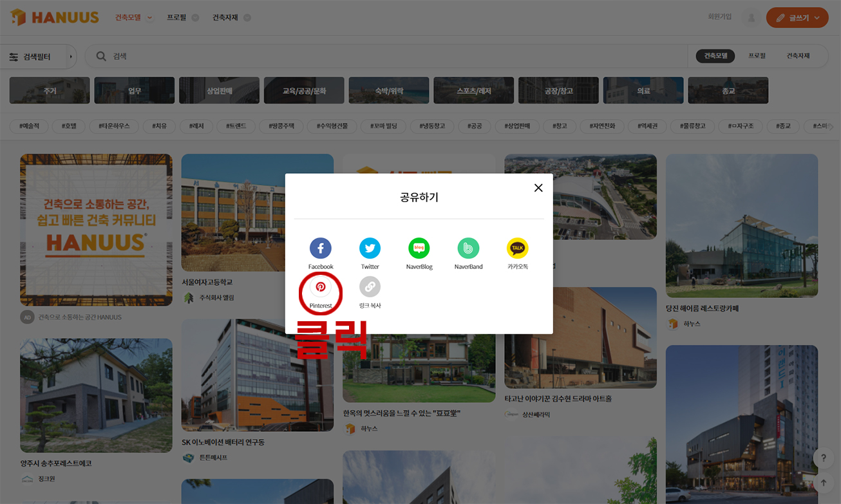Open the 양주시 송추포레스트에코 post title

pyautogui.click(x=55, y=463)
